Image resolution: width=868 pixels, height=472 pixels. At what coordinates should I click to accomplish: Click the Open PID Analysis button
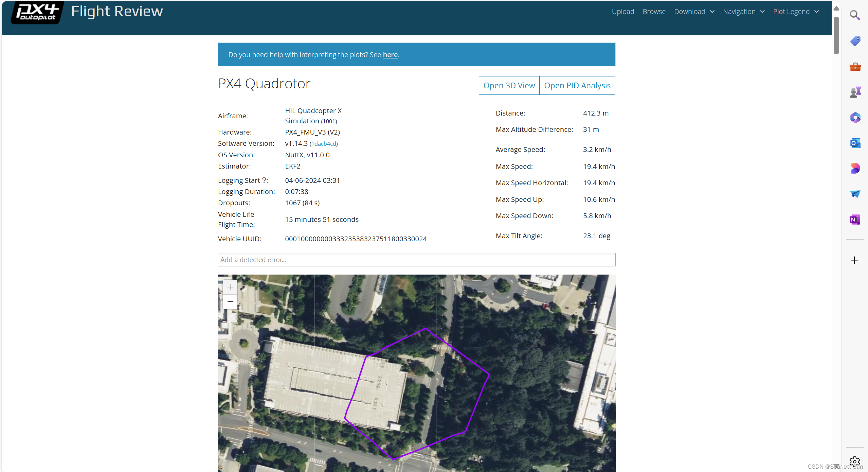click(577, 86)
